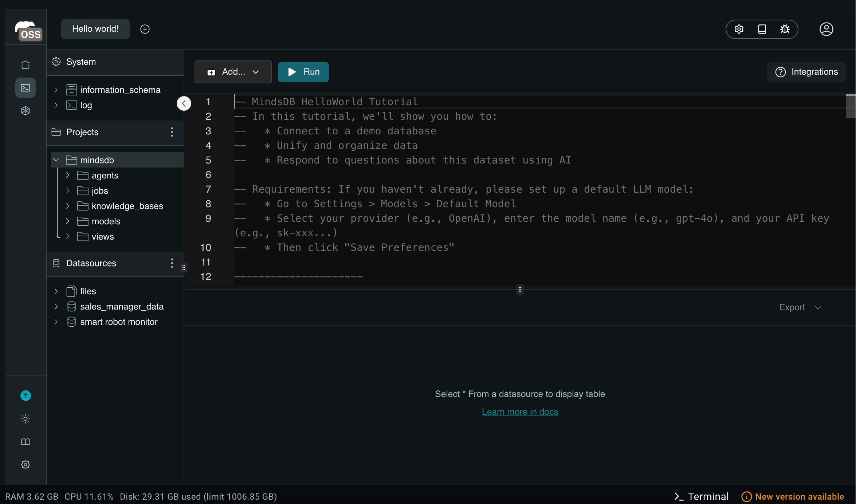Open the SQL editor icon in left sidebar
856x504 pixels.
[x=25, y=87]
